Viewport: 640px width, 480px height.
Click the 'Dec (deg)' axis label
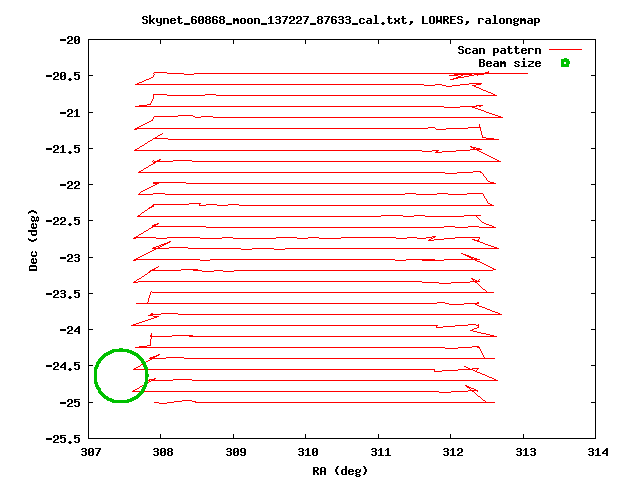point(33,240)
